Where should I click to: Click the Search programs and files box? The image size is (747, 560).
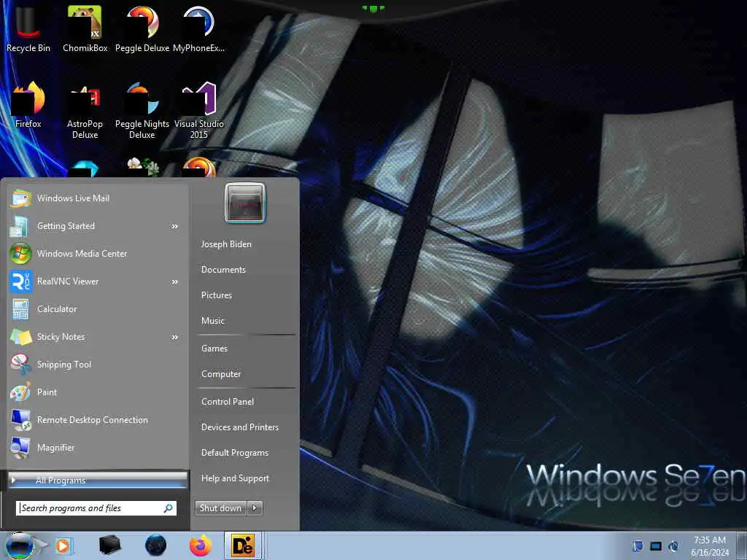(x=96, y=508)
